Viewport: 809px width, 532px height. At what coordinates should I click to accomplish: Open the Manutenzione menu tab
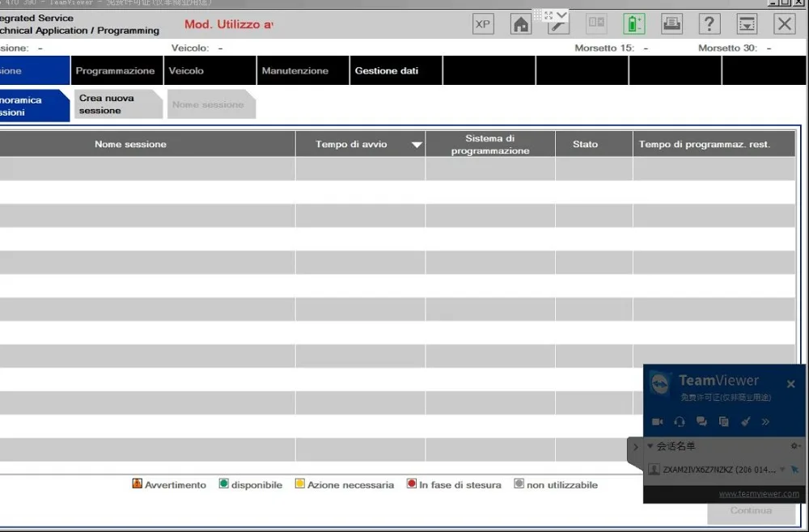tap(303, 70)
